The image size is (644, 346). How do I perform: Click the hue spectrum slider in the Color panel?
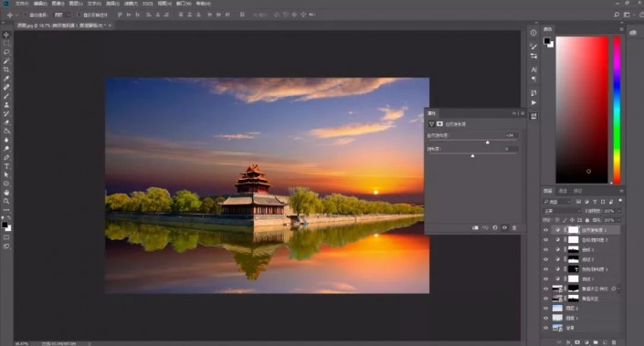[617, 110]
